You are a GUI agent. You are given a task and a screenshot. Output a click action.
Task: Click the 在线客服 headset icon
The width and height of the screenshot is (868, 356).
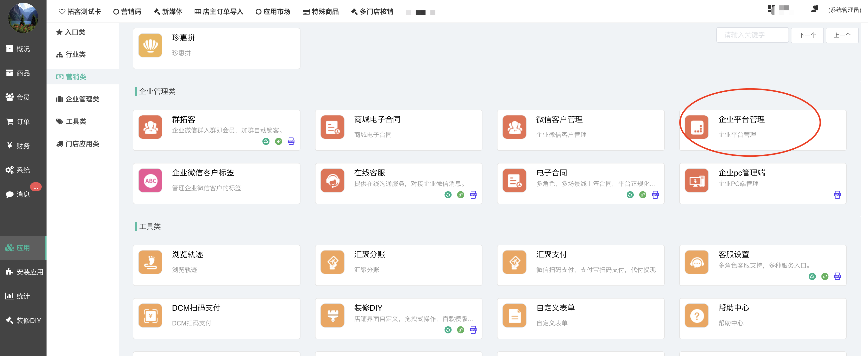point(332,180)
